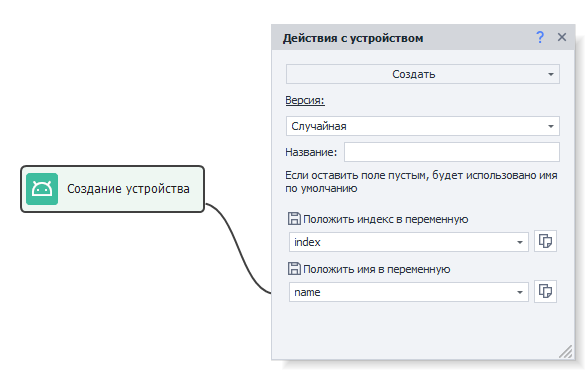Close the Действия с устройством panel
588x374 pixels.
click(561, 37)
